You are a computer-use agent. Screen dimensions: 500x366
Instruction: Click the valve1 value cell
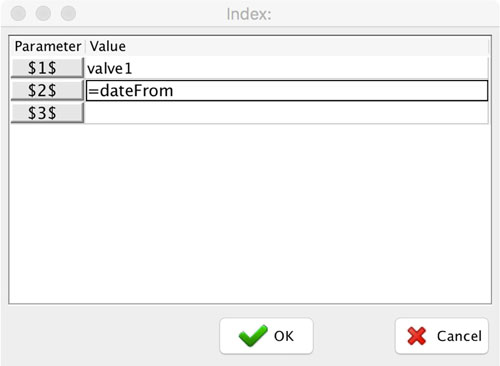pos(287,68)
